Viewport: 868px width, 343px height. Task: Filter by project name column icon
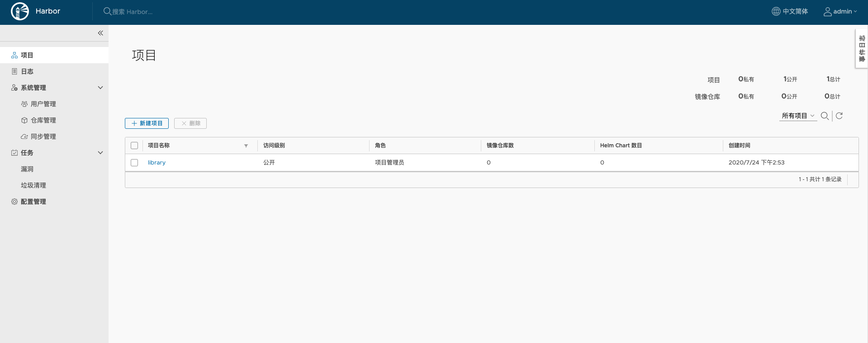click(246, 146)
